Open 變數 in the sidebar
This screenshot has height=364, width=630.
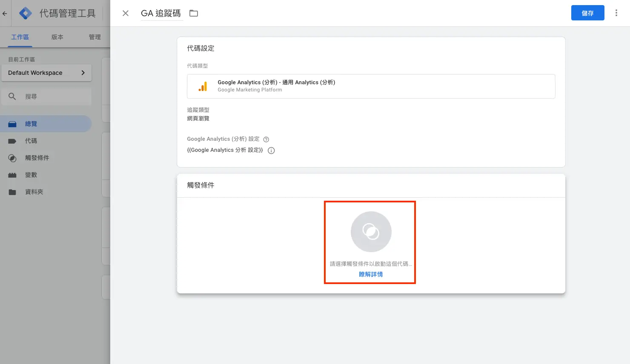coord(46,175)
